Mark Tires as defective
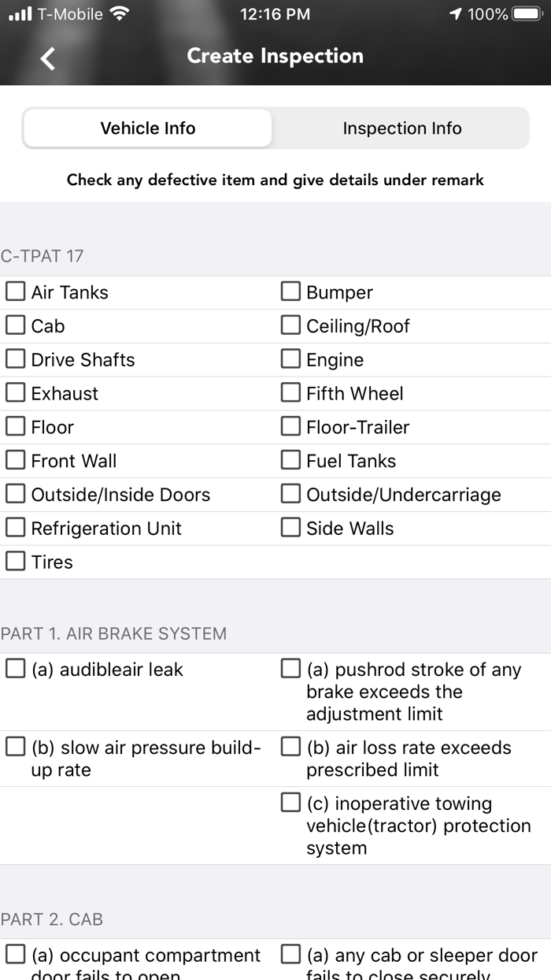This screenshot has width=551, height=980. pyautogui.click(x=16, y=562)
